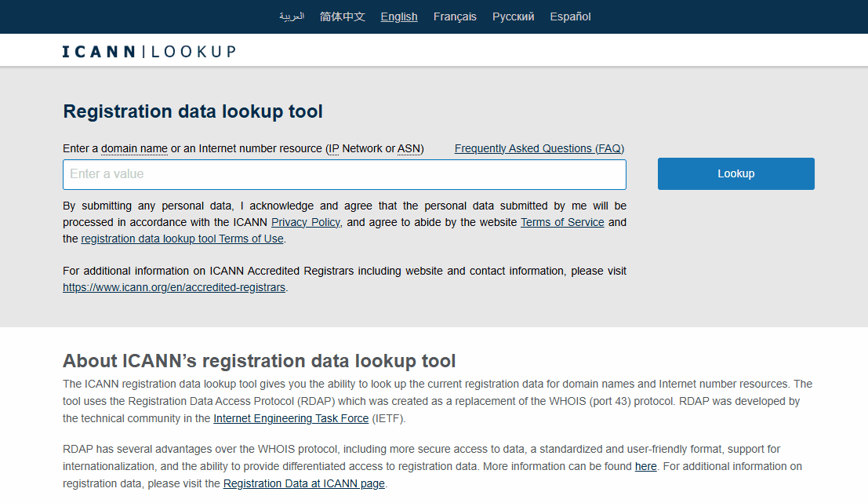
Task: Click the 'IP' abbreviation in label
Action: (333, 148)
